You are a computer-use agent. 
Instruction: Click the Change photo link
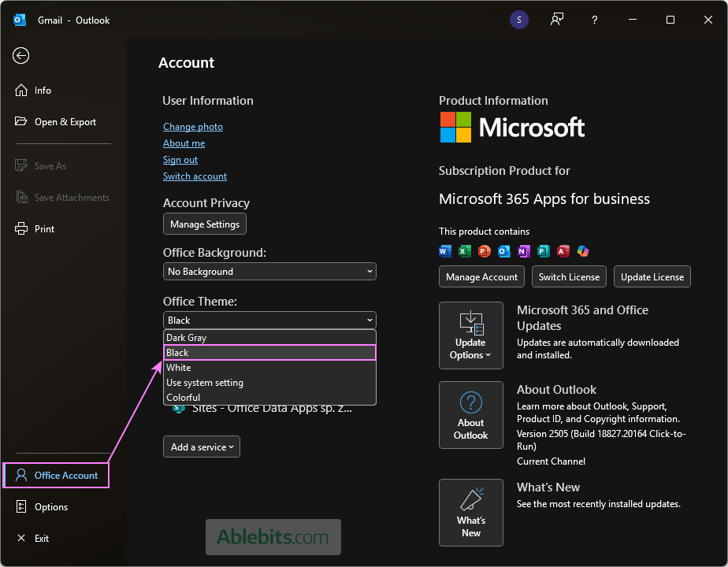pyautogui.click(x=193, y=127)
